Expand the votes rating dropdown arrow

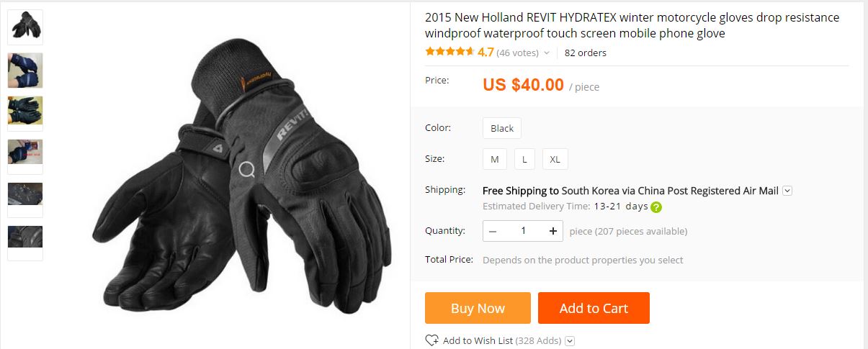(x=546, y=53)
